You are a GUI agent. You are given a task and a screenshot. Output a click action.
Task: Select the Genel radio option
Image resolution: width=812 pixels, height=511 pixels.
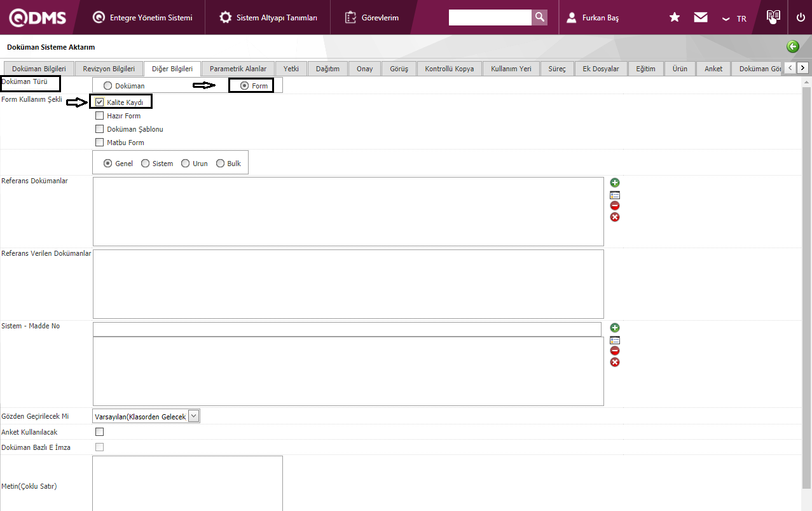point(107,163)
